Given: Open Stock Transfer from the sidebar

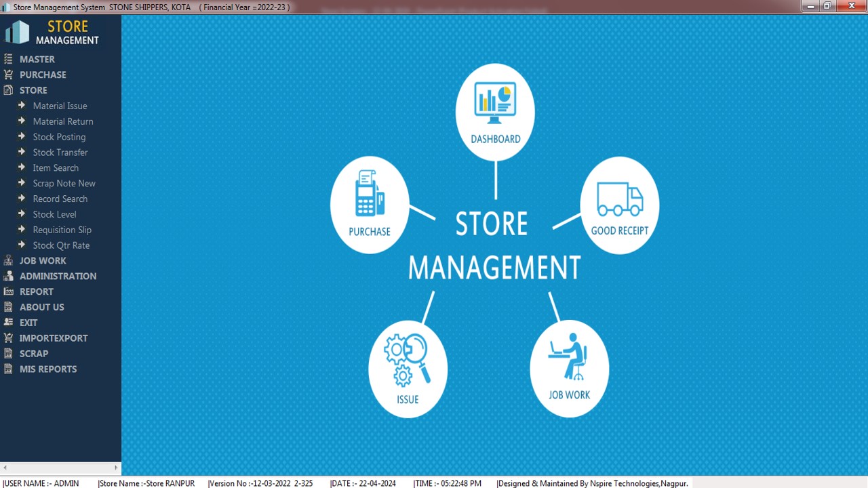Looking at the screenshot, I should [x=60, y=152].
